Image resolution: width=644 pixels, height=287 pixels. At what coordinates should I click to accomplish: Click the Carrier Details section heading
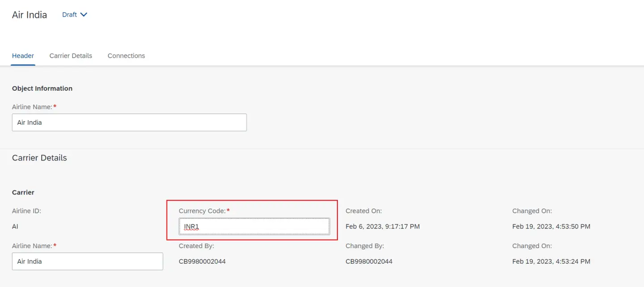pos(39,158)
